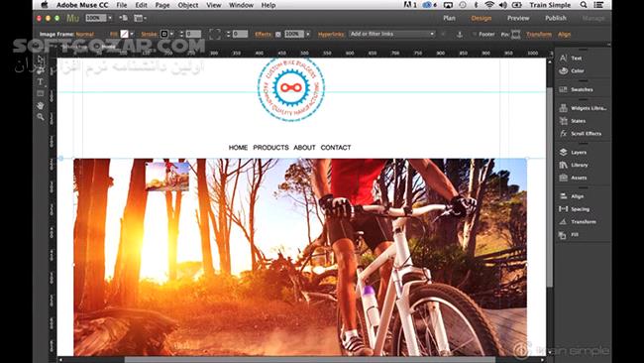Open the Swatches panel

[x=582, y=89]
